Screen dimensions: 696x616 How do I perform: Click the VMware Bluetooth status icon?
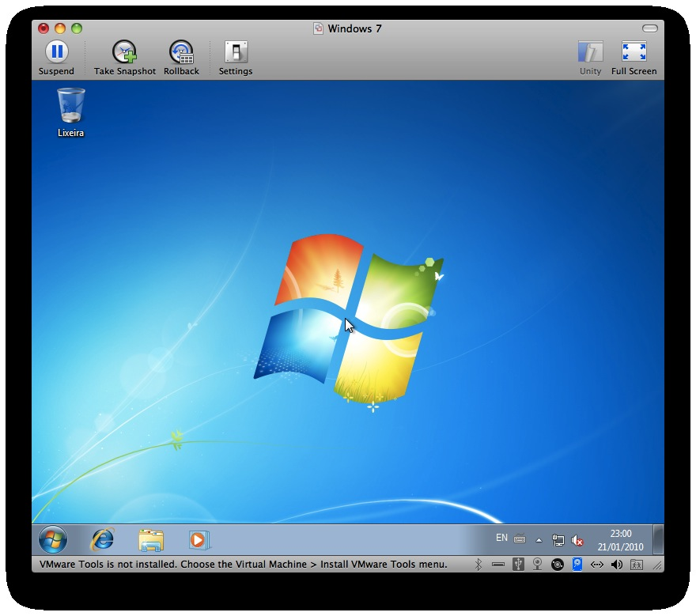coord(478,565)
